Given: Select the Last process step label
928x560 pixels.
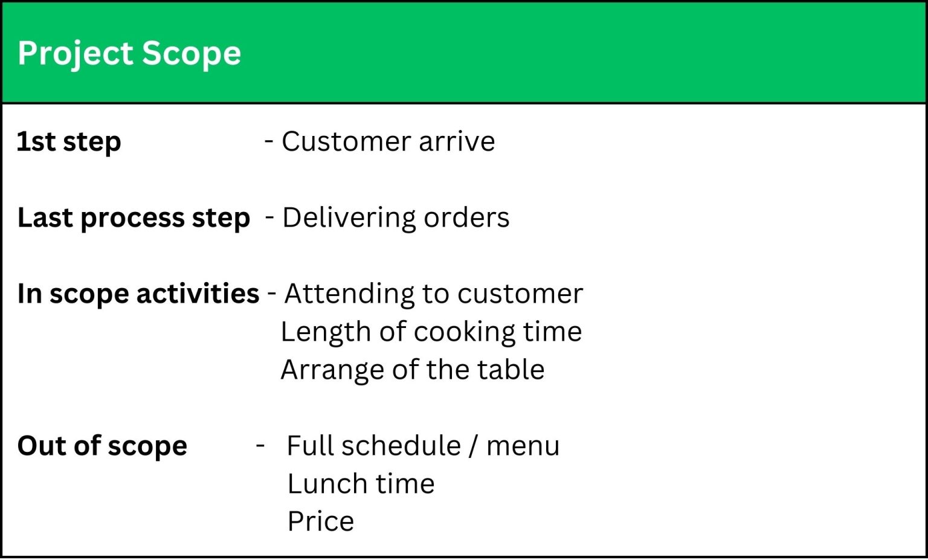Looking at the screenshot, I should (x=134, y=218).
